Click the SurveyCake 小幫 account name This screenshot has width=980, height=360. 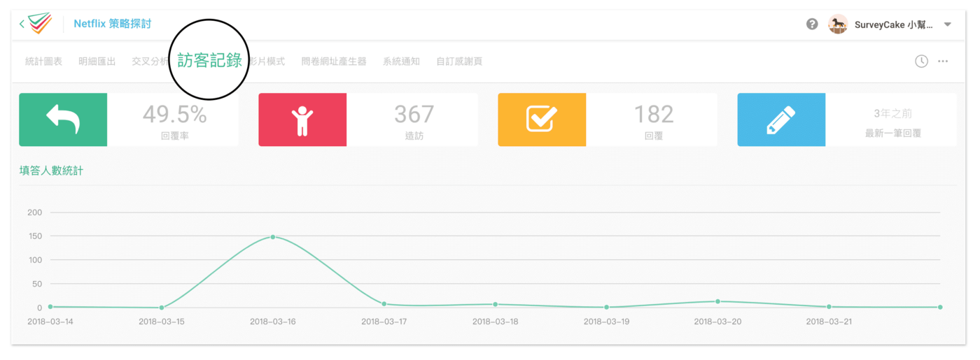(x=894, y=24)
